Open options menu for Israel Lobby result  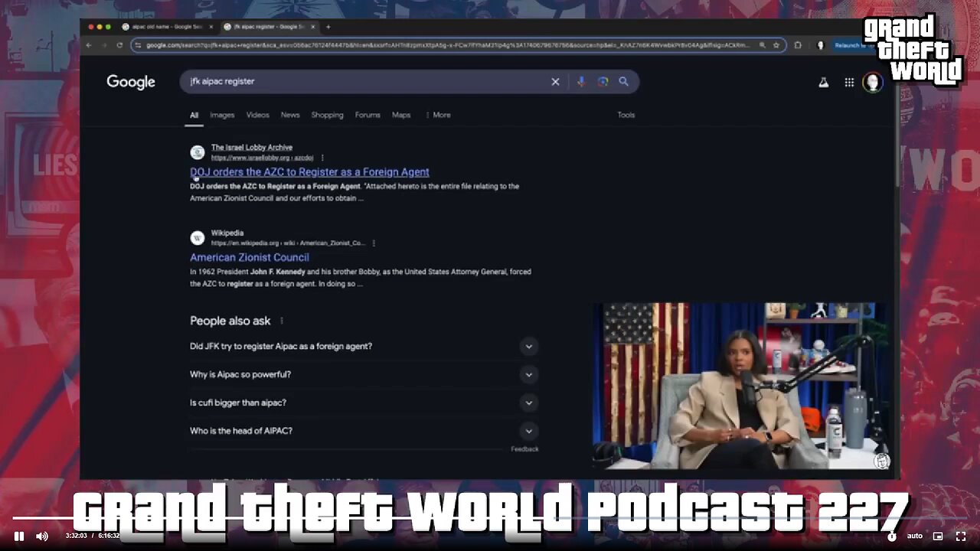point(322,158)
